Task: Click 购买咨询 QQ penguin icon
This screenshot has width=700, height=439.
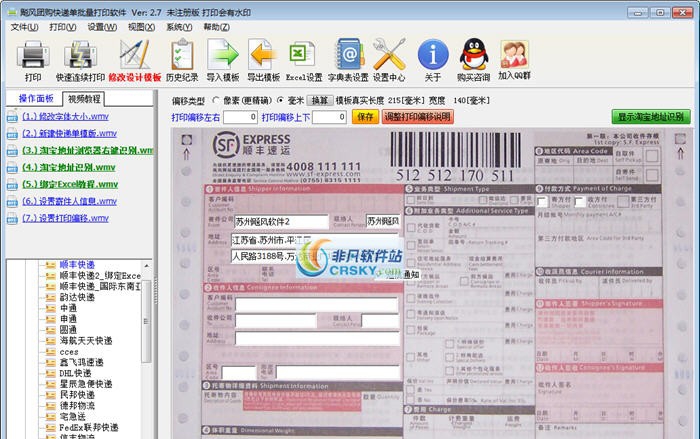Action: pos(474,54)
